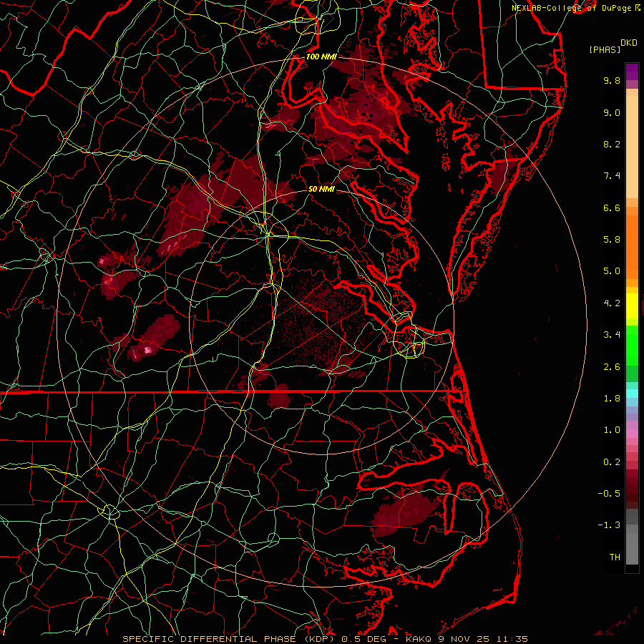Select the -1.3 legend value

click(x=609, y=525)
